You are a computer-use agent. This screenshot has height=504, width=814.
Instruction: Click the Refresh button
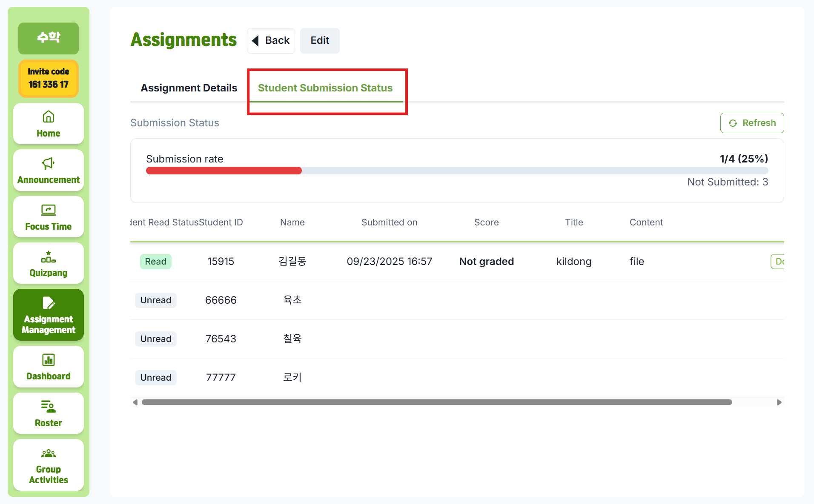(x=751, y=123)
